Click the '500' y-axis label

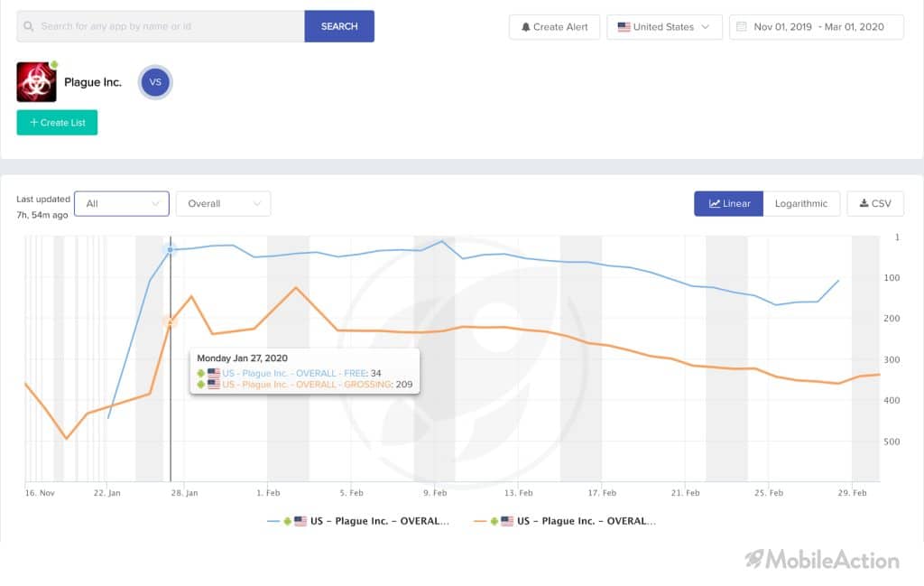tap(892, 442)
